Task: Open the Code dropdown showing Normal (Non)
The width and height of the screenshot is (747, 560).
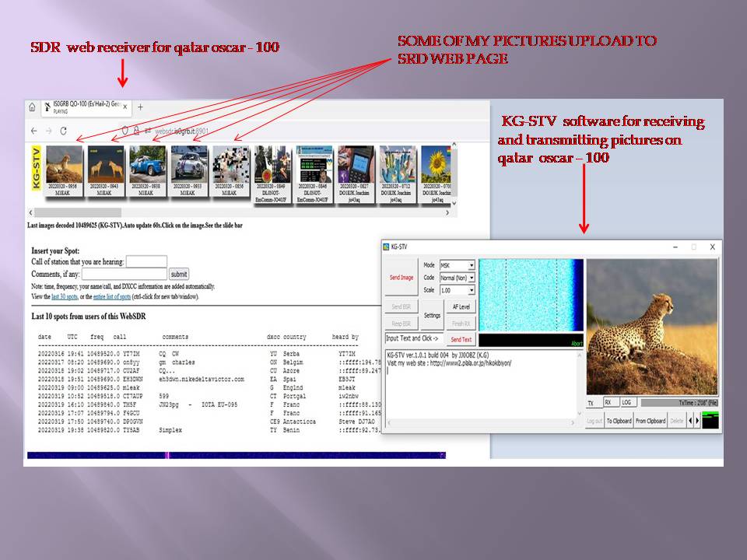Action: (x=457, y=278)
